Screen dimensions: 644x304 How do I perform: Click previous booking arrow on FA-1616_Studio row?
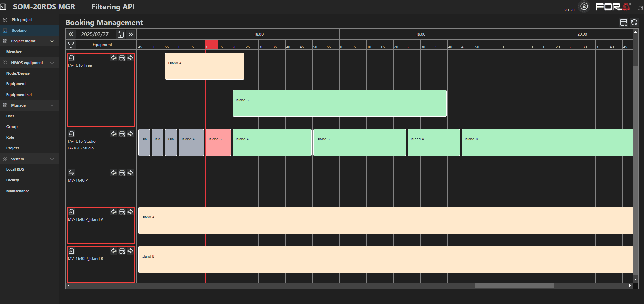pyautogui.click(x=114, y=134)
